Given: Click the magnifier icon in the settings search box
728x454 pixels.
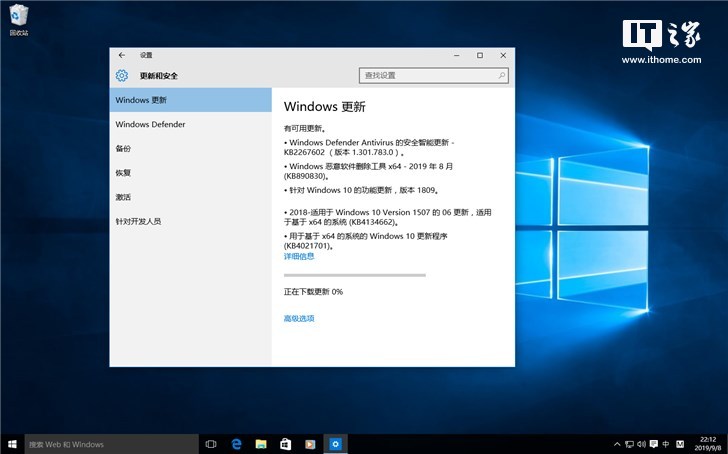Looking at the screenshot, I should 502,75.
